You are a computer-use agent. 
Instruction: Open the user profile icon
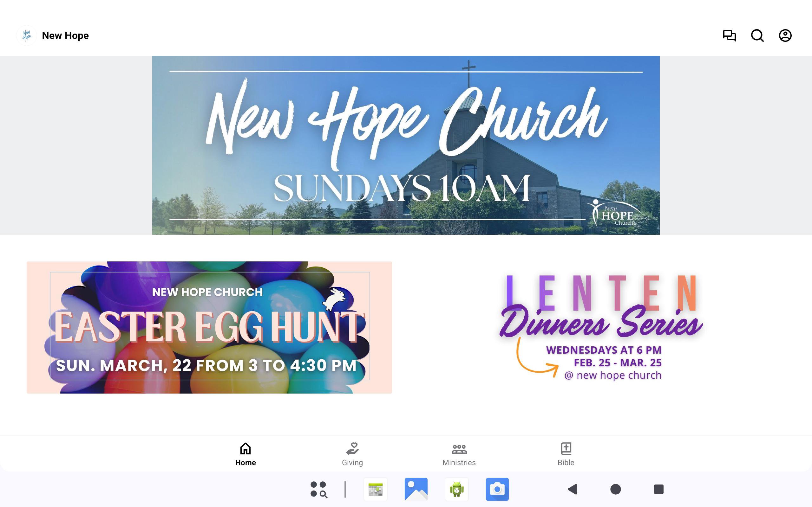pos(785,35)
